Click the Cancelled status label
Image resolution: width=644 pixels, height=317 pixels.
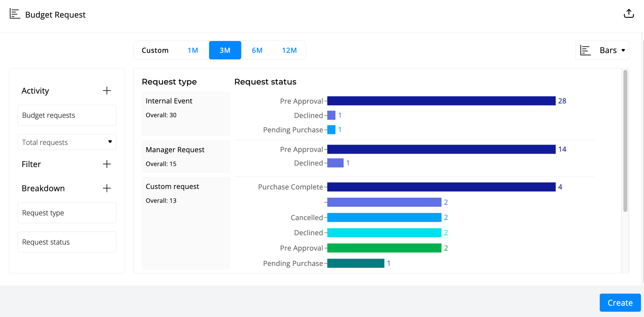[307, 218]
